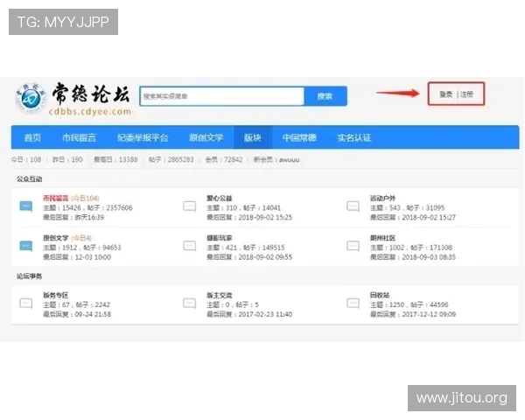Click the bubble icon beside 朗州社区 forum
The height and width of the screenshot is (420, 525).
pos(353,246)
